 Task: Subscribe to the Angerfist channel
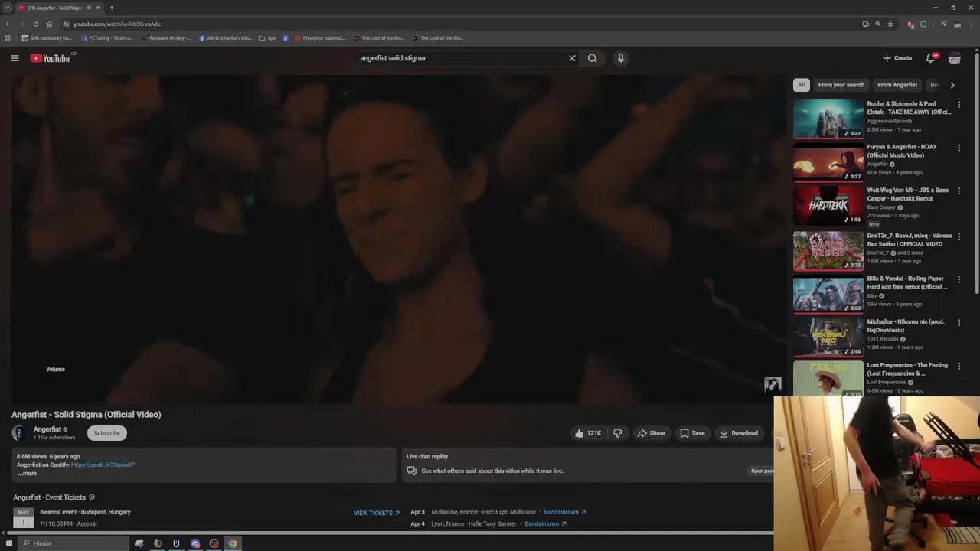106,433
